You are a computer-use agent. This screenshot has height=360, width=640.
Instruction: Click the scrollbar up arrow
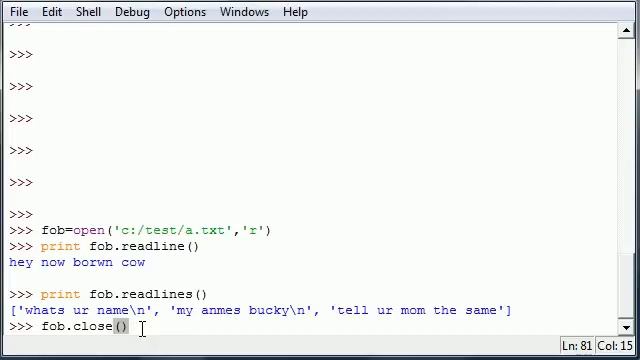point(626,31)
